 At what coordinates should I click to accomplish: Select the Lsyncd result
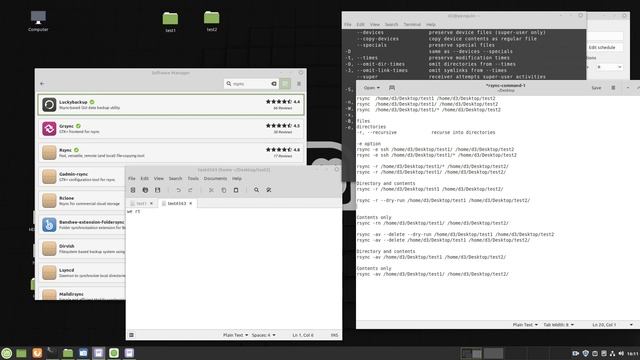pyautogui.click(x=82, y=272)
